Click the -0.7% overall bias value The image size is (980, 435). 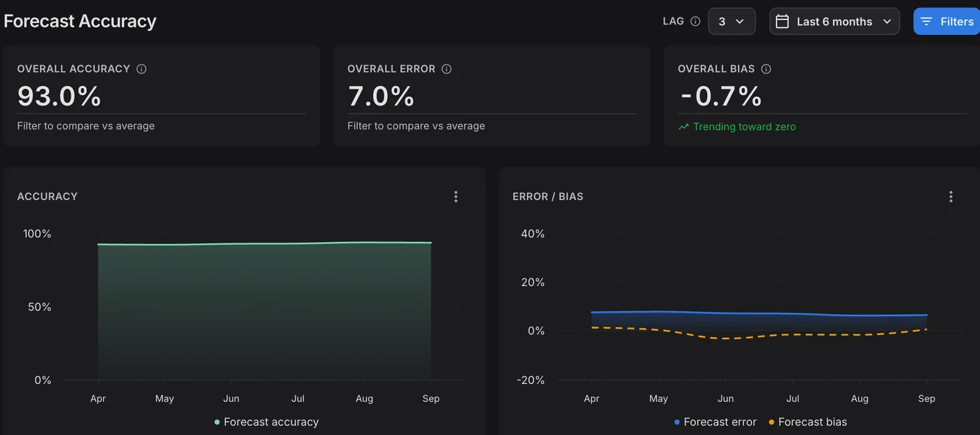tap(720, 96)
